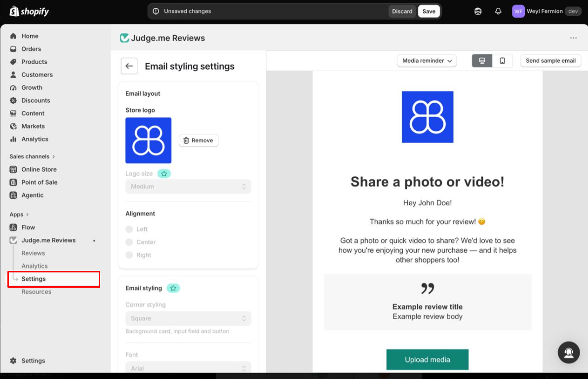Click the Shopify logo
This screenshot has height=379, width=588.
29,11
